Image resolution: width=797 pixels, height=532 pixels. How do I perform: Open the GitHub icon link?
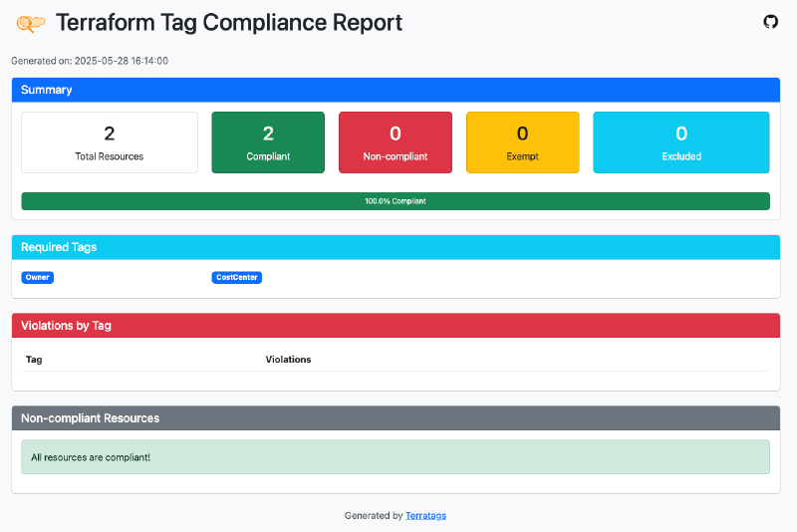770,22
